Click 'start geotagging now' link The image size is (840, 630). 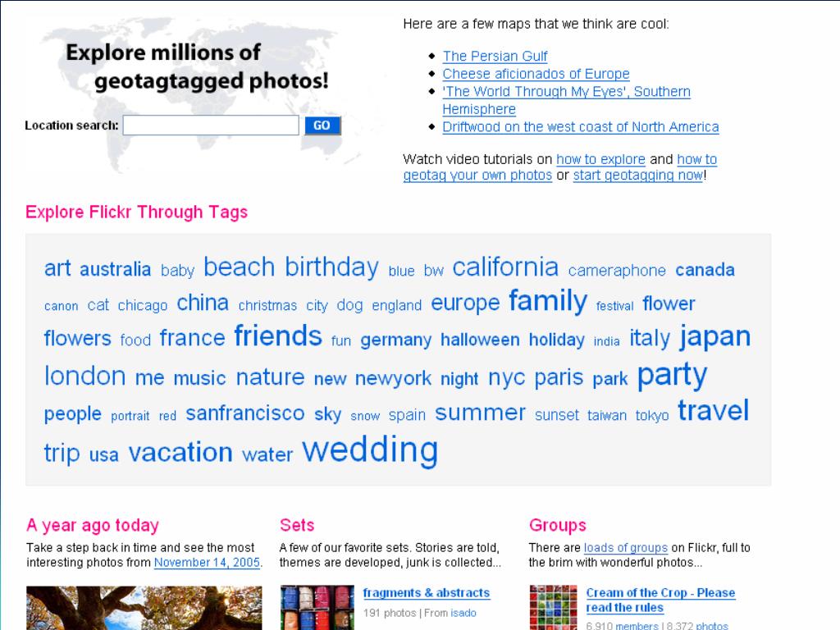(x=638, y=176)
